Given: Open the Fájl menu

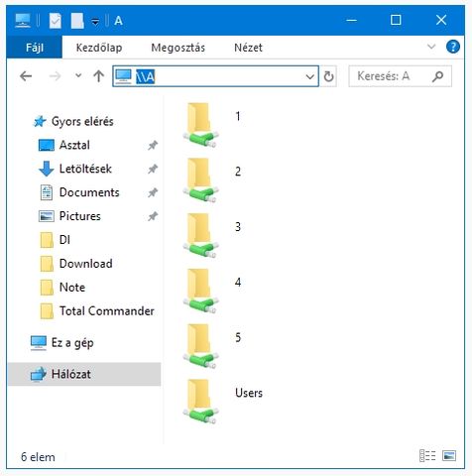Looking at the screenshot, I should pos(35,48).
